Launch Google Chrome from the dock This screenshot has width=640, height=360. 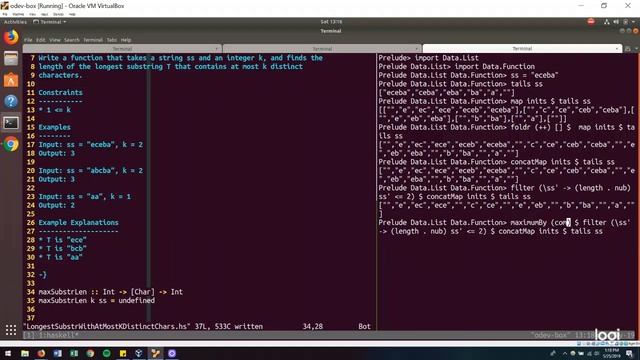coord(11,144)
